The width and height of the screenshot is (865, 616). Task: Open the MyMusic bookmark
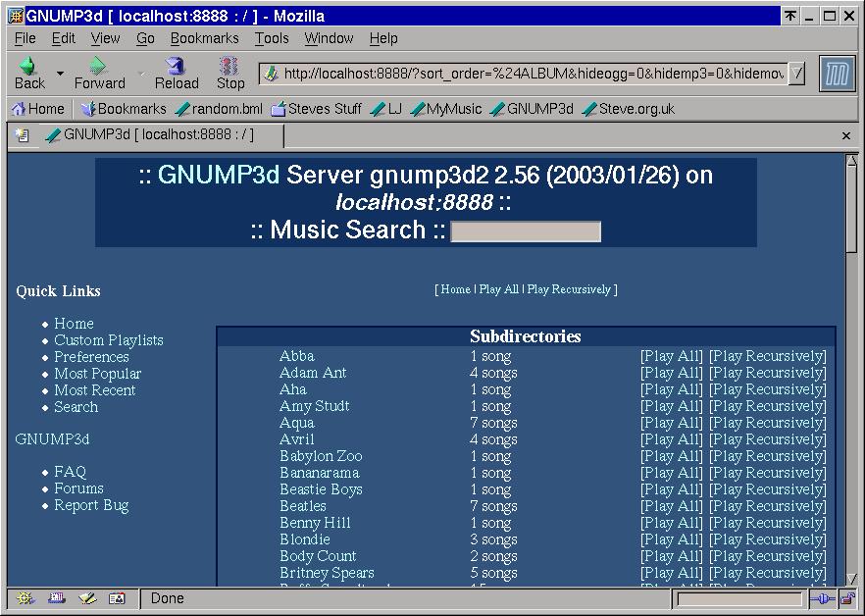[x=446, y=109]
